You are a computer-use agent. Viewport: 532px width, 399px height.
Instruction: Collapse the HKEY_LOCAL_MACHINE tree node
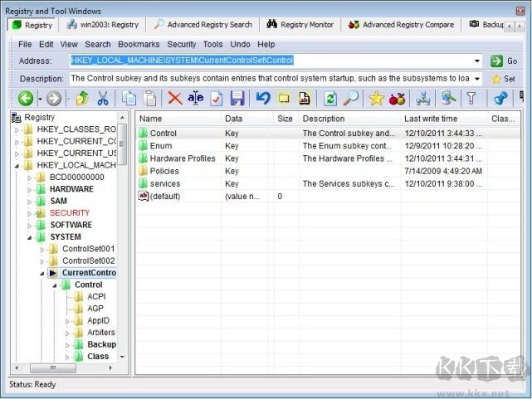[17, 165]
